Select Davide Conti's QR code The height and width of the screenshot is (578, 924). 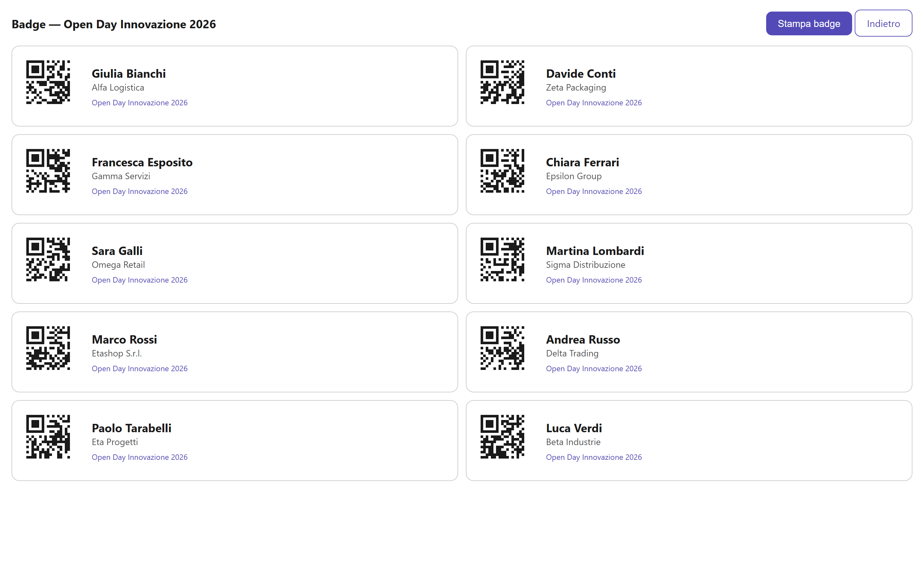click(502, 82)
